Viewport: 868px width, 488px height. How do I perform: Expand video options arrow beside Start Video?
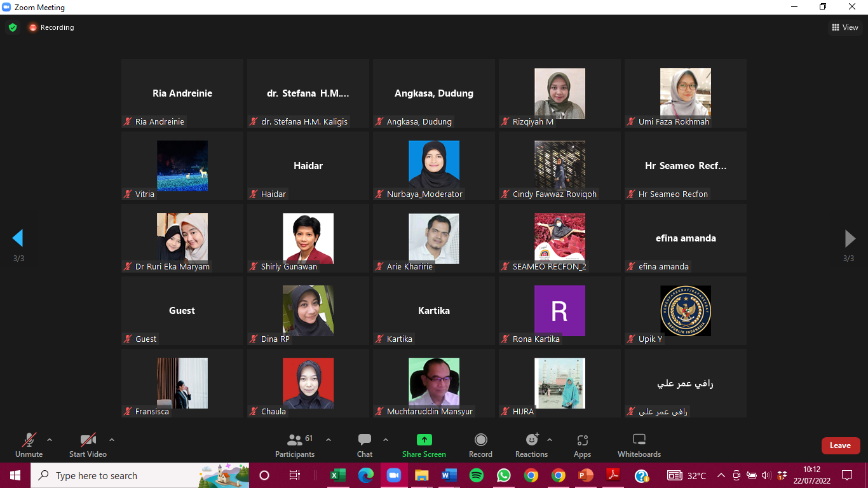click(x=112, y=440)
